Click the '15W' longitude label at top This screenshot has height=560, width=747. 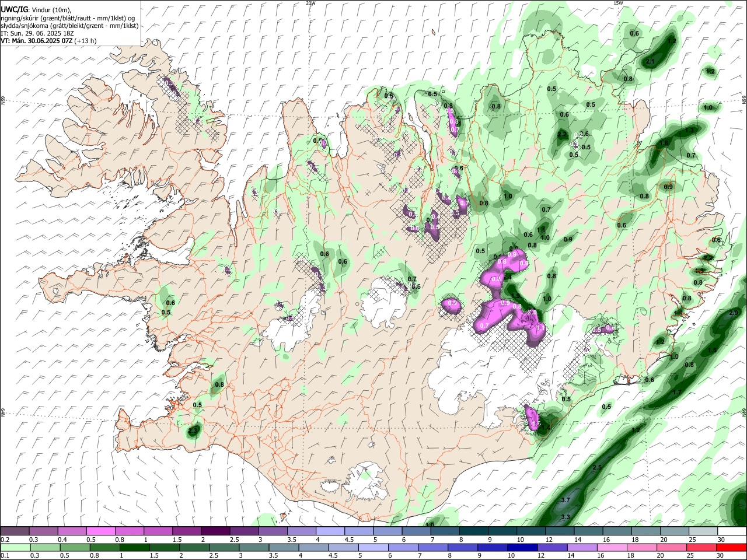tap(618, 3)
